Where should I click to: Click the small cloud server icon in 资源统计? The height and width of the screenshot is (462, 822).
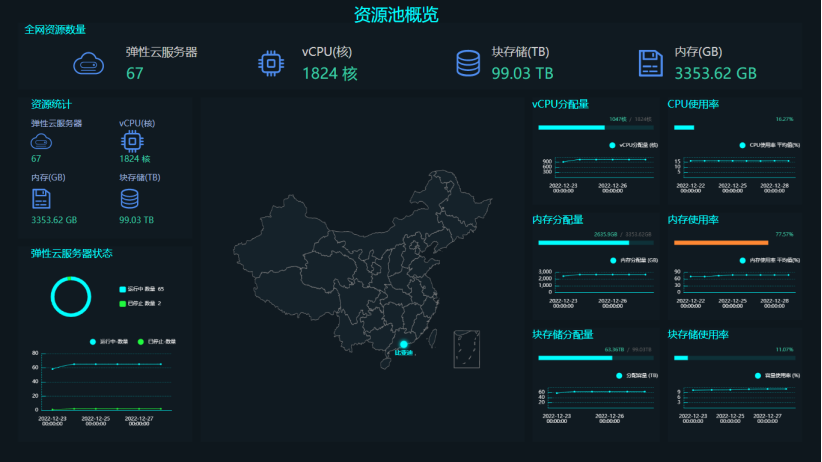41,142
